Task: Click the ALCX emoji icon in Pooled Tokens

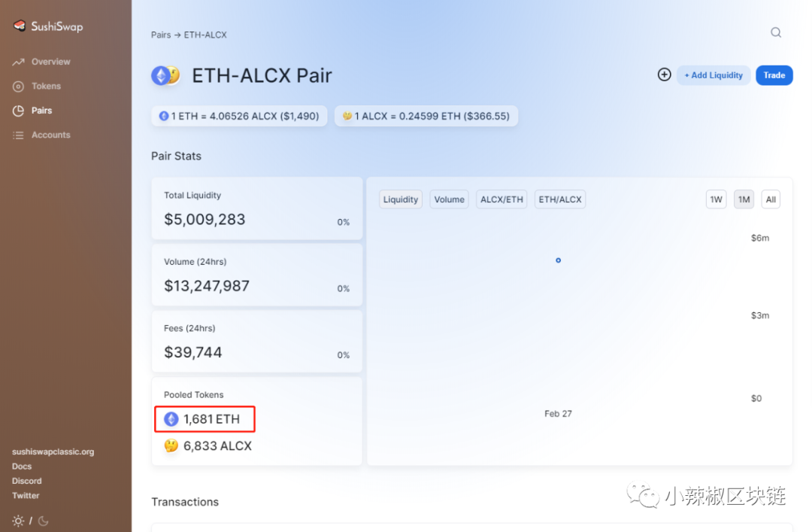Action: (x=171, y=446)
